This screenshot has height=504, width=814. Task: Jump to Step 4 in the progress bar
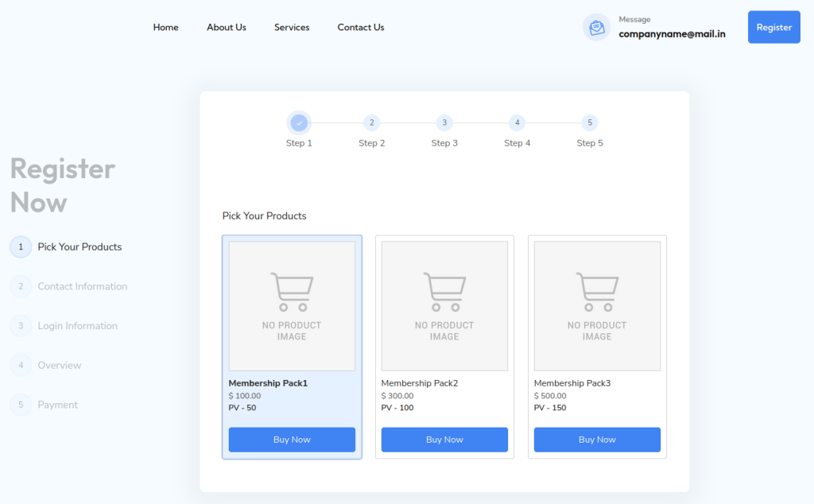[517, 123]
